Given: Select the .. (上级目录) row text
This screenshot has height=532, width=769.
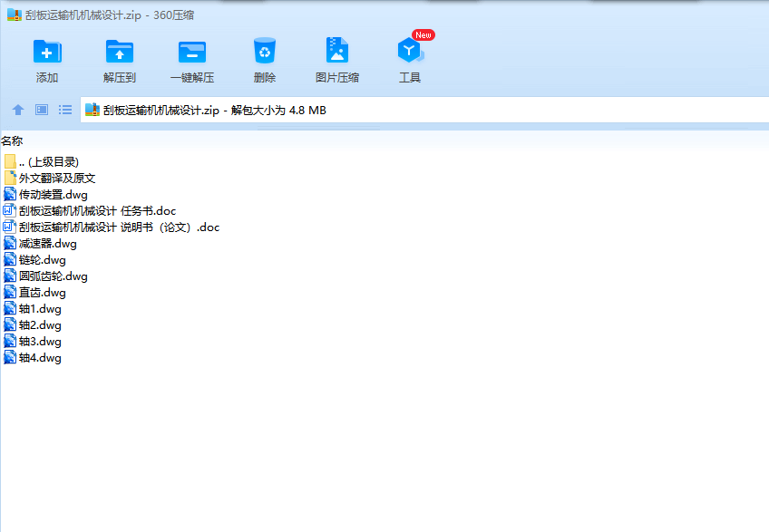Looking at the screenshot, I should coord(49,162).
